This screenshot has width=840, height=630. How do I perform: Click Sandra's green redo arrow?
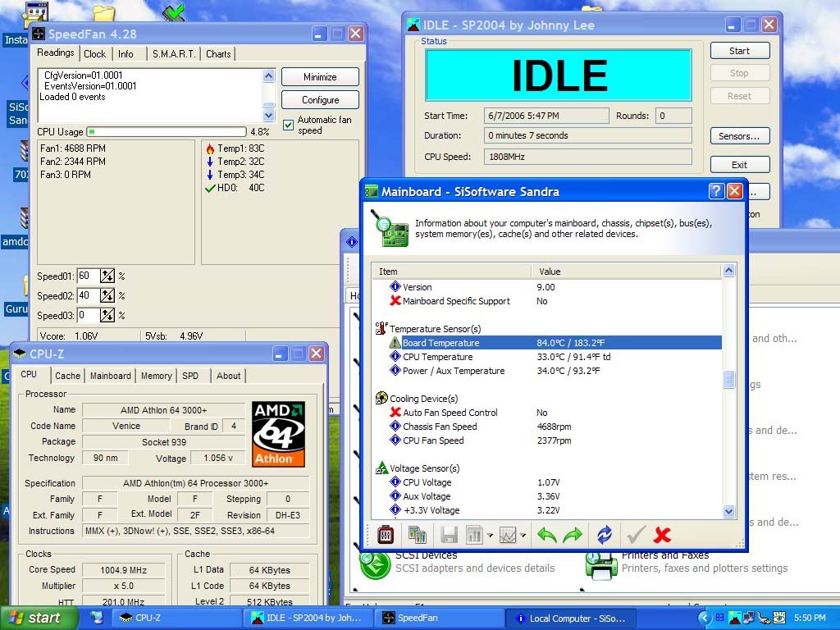[x=573, y=534]
